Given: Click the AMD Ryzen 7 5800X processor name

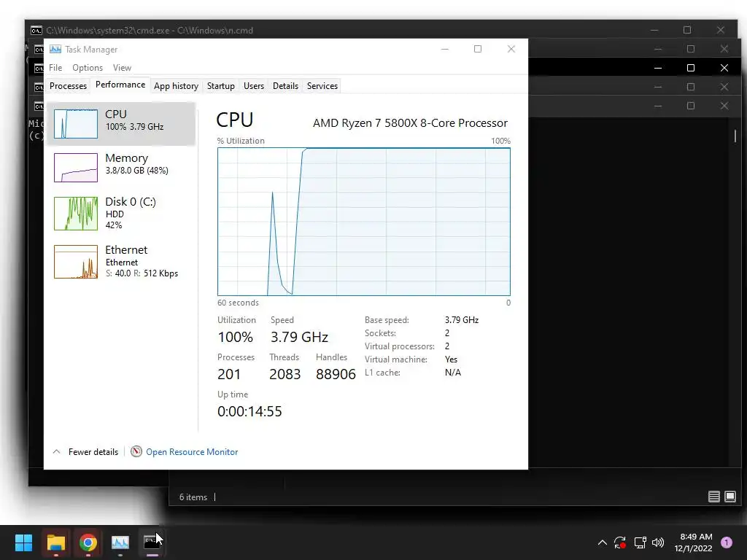Looking at the screenshot, I should (x=410, y=122).
